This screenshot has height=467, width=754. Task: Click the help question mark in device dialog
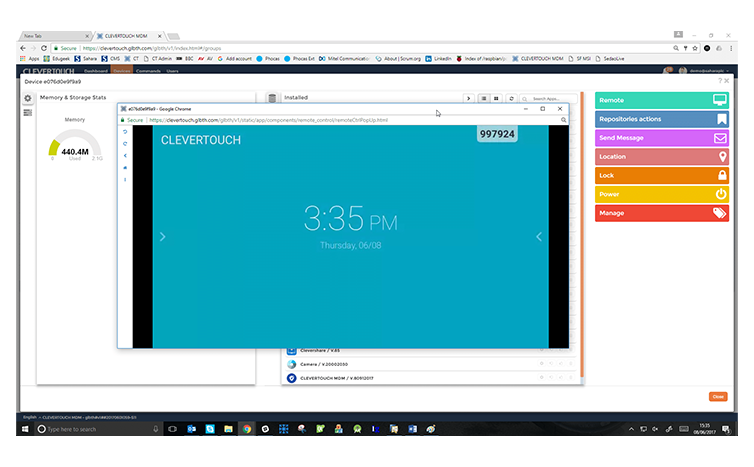click(720, 81)
